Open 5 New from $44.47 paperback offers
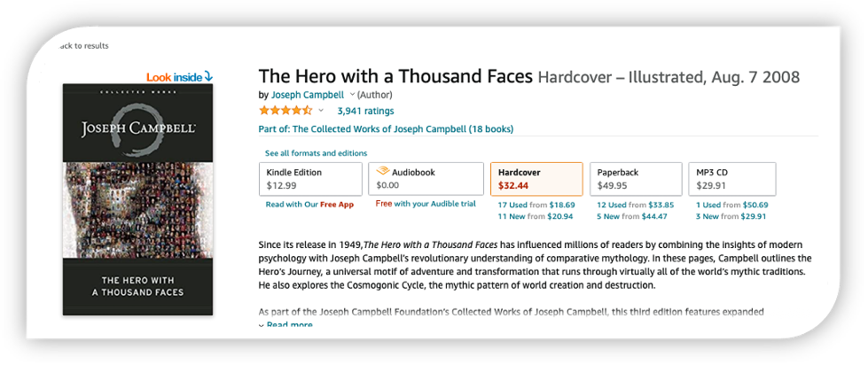The height and width of the screenshot is (365, 868). pyautogui.click(x=631, y=216)
